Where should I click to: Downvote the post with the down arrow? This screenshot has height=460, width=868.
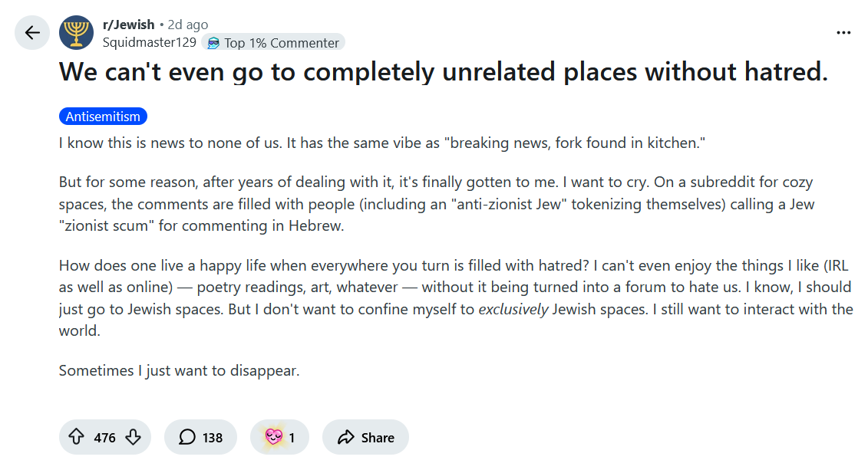[x=133, y=437]
